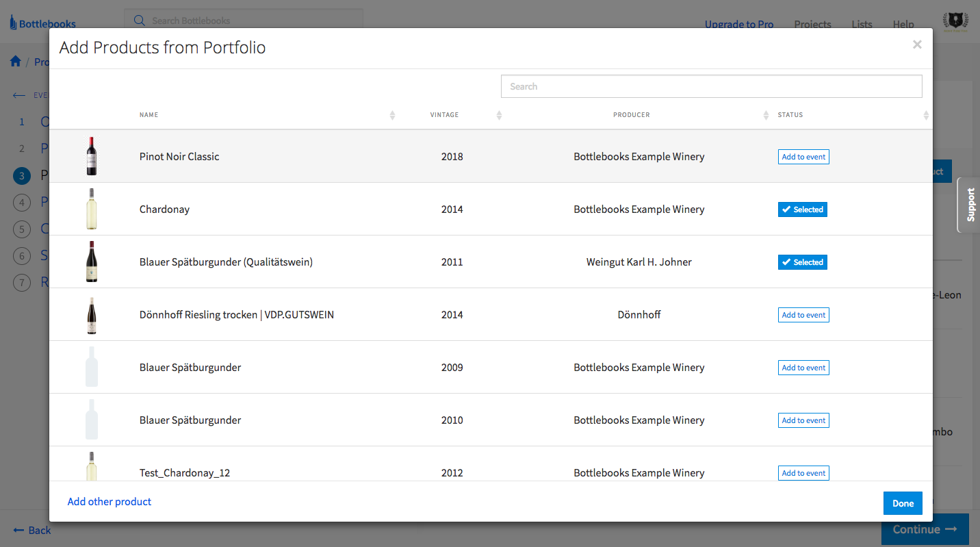
Task: Open the Support side tab
Action: coord(969,205)
